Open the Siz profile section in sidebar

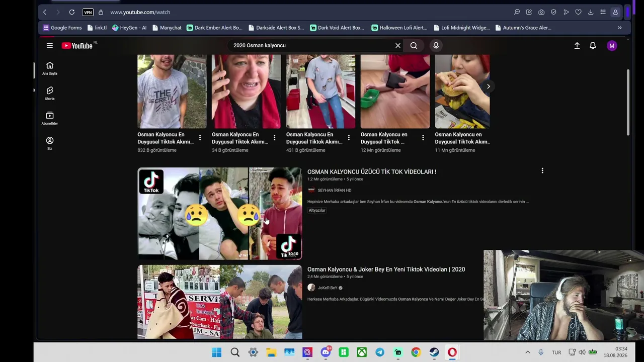pos(50,144)
